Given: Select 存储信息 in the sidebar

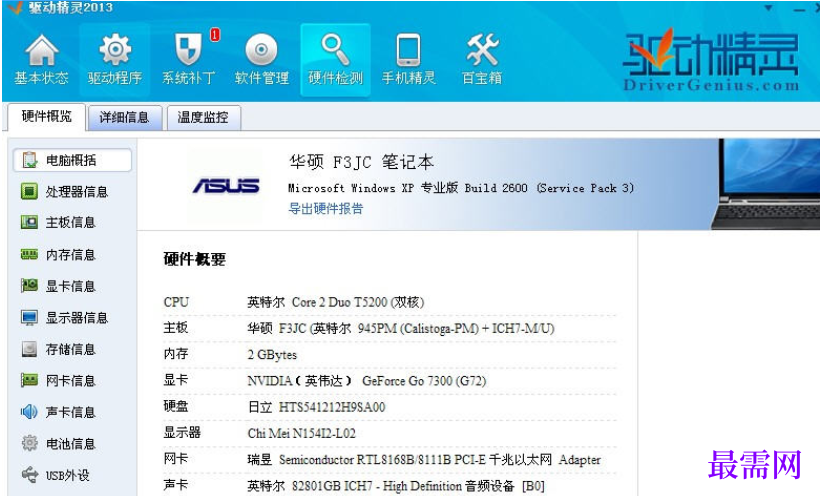Looking at the screenshot, I should (72, 349).
